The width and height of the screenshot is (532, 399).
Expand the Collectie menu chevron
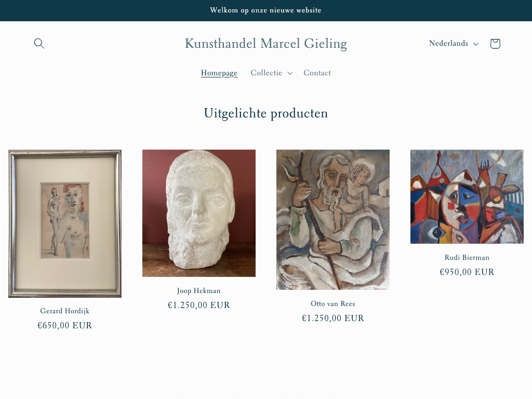[x=290, y=73]
